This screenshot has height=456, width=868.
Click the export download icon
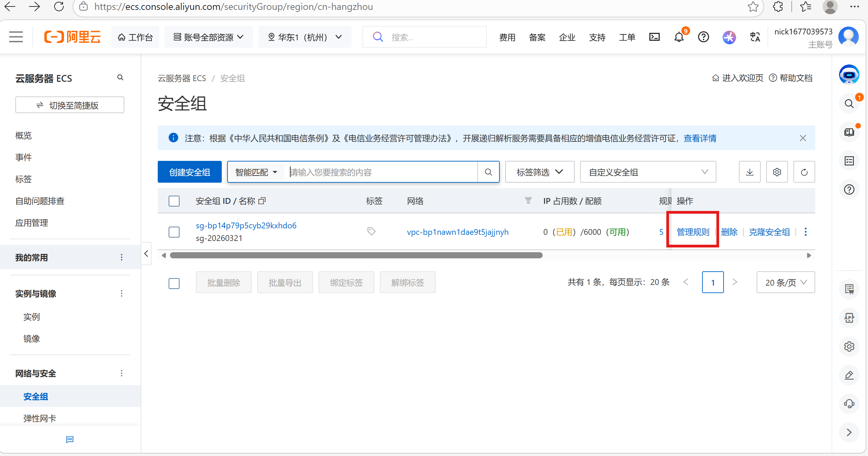click(x=749, y=172)
